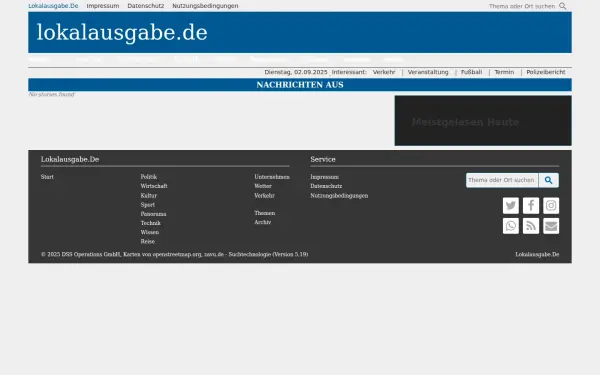
Task: Open Kultur in the footer
Action: tap(148, 196)
